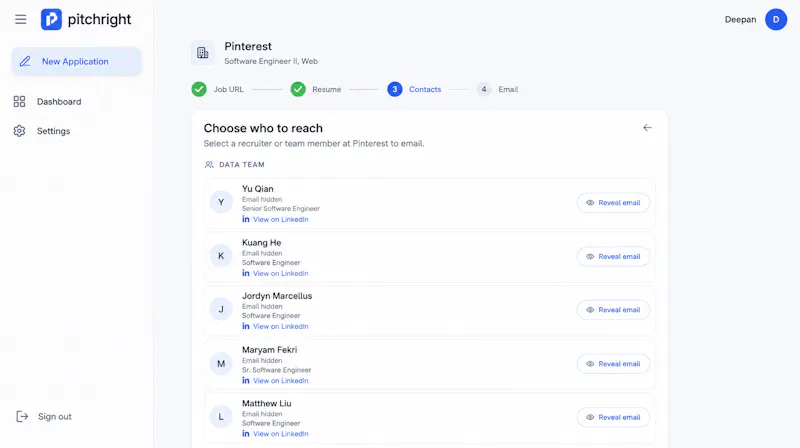The image size is (800, 448).
Task: Select the name Jordyn Marcellus
Action: click(x=277, y=296)
